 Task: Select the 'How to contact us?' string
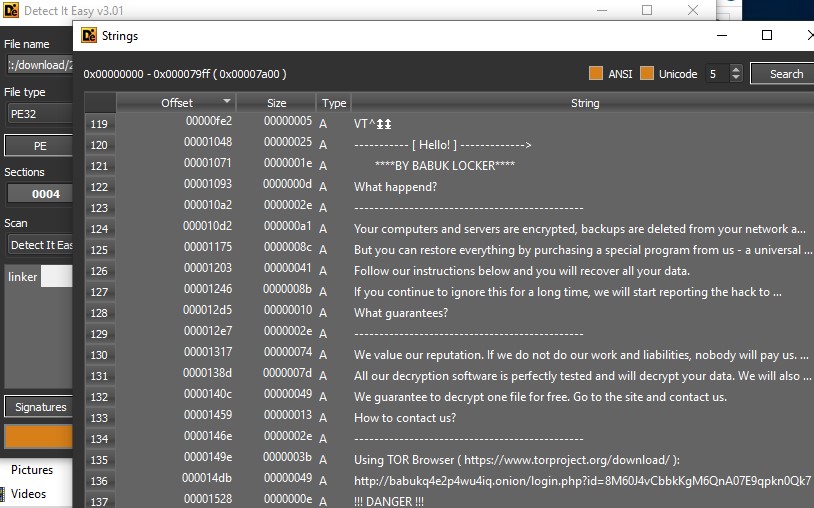[x=405, y=418]
